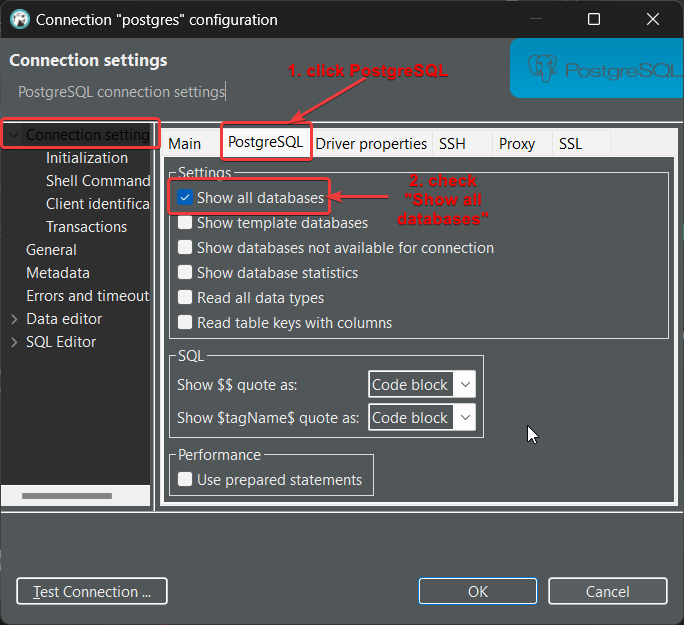
Task: Expand the SQL Editor tree node
Action: tap(14, 342)
